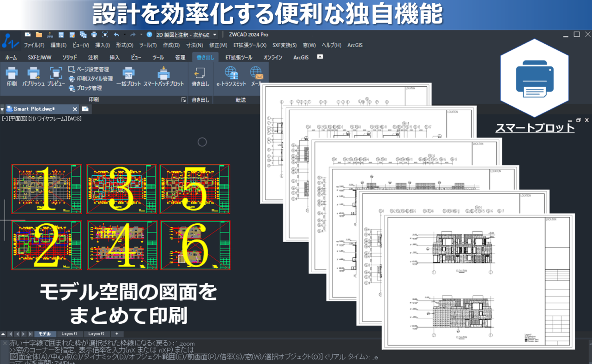Screen dimensions: 592x364
Task: Toggle ribbon minimize arrow next to ArcGIS tab
Action: [x=320, y=57]
